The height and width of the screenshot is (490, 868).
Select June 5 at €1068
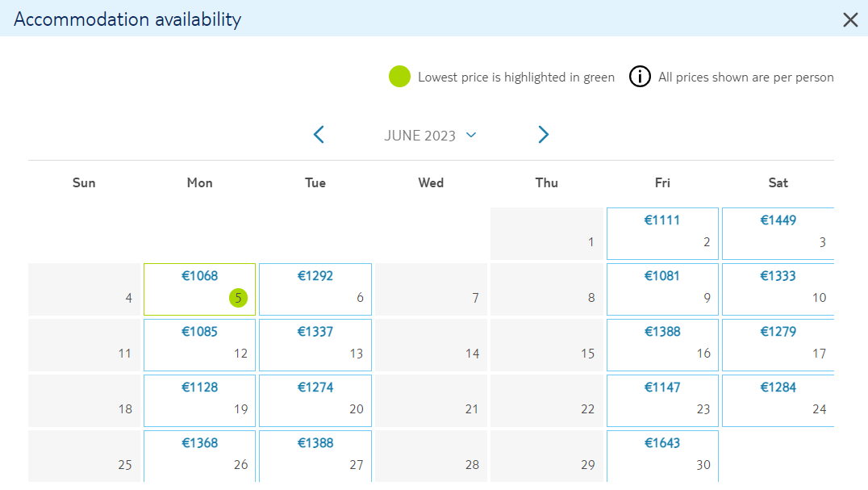199,289
